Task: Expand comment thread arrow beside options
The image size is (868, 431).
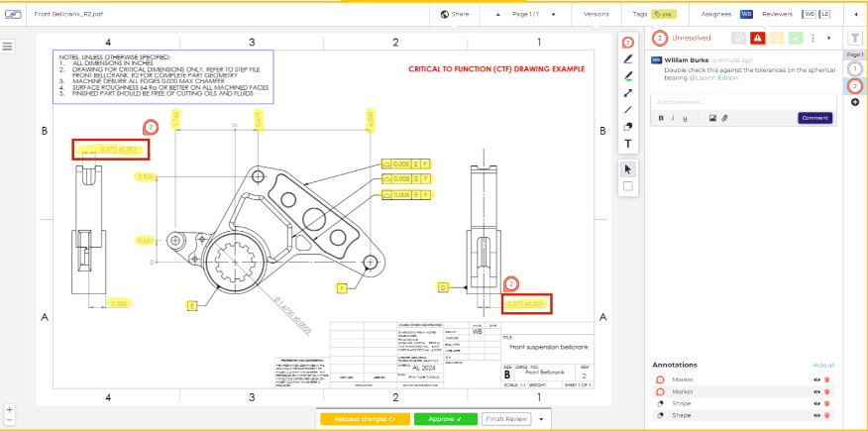Action: [x=828, y=39]
